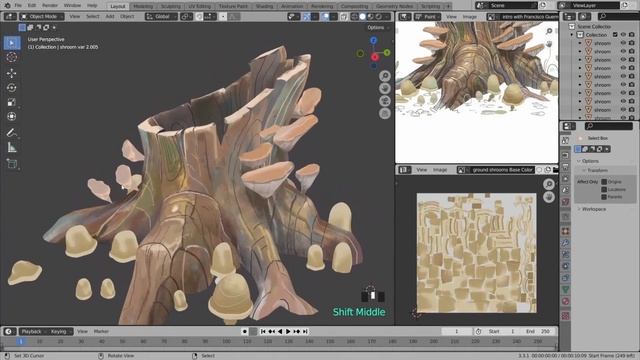
Task: Open the Material properties tab
Action: click(565, 301)
